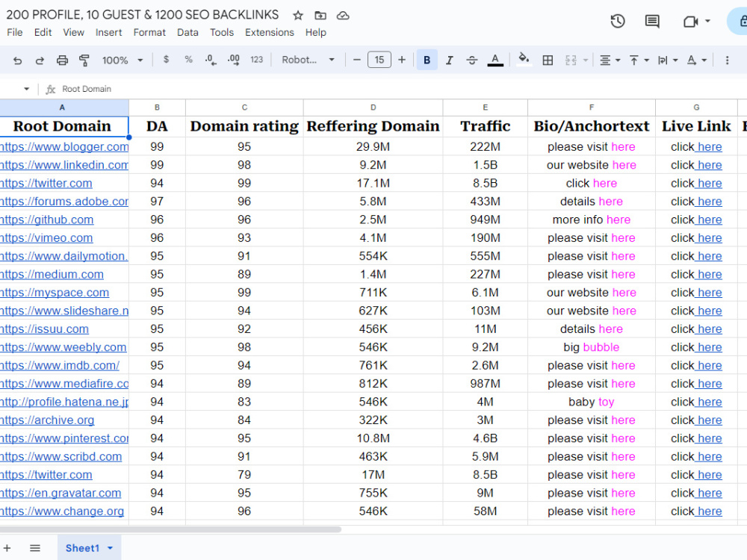The image size is (747, 560).
Task: Open the Insert menu
Action: [108, 32]
